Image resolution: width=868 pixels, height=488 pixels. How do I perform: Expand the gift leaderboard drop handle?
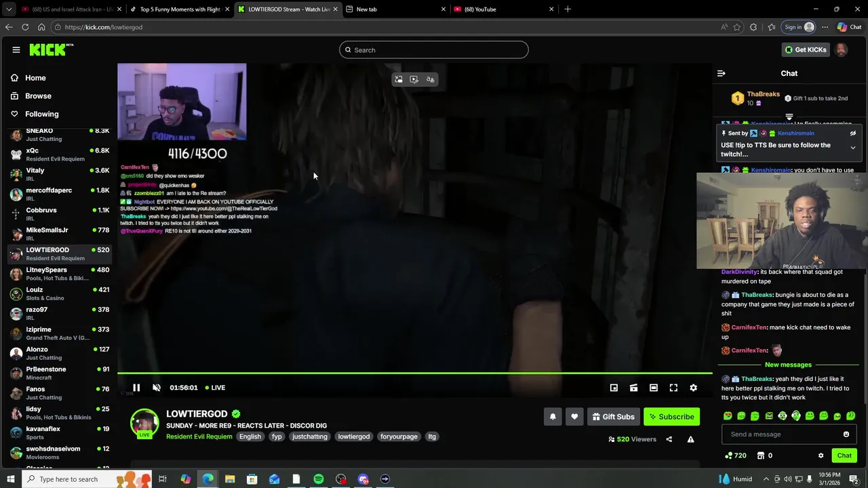789,117
